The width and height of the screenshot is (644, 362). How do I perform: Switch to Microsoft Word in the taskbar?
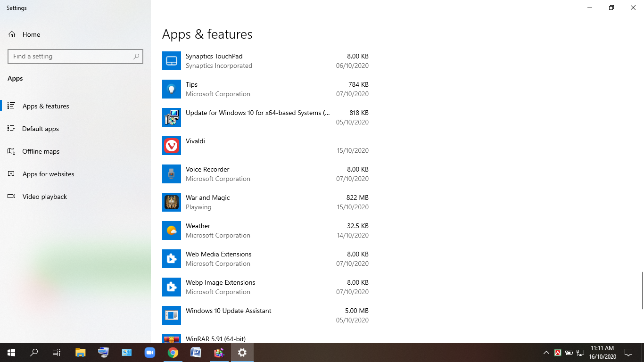pos(196,353)
